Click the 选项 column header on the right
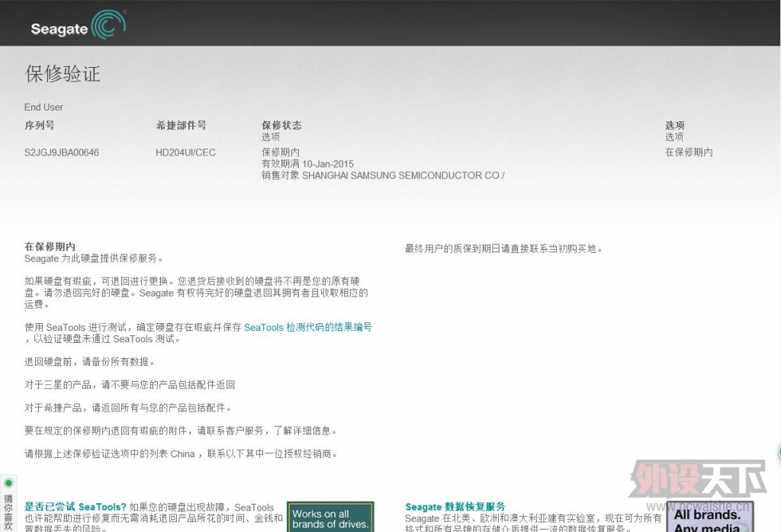 [675, 125]
